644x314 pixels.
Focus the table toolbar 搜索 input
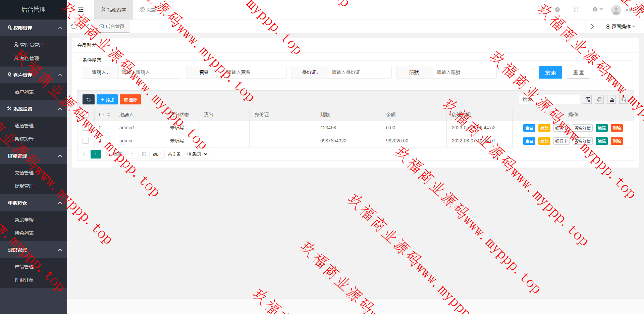549,99
